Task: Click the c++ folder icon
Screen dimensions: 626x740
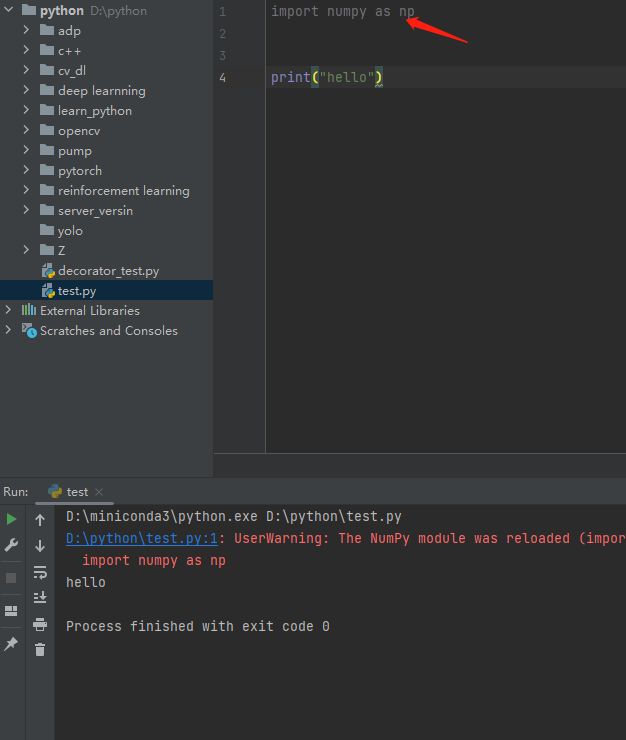Action: [47, 50]
